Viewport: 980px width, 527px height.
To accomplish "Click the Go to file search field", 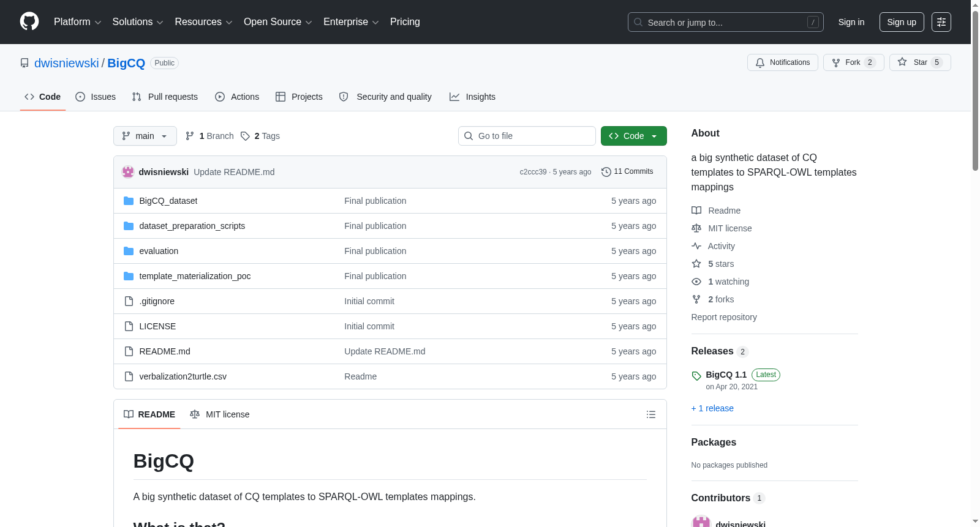I will (x=527, y=136).
